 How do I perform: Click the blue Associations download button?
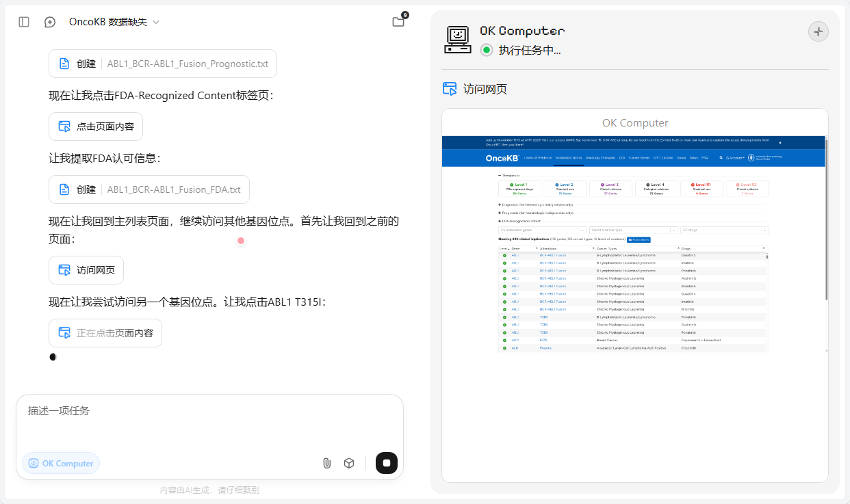click(x=639, y=239)
